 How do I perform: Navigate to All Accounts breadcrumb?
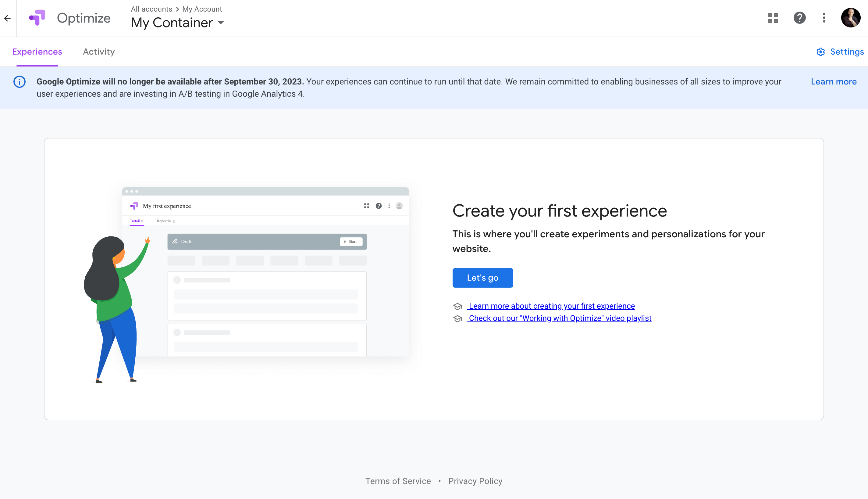[151, 9]
